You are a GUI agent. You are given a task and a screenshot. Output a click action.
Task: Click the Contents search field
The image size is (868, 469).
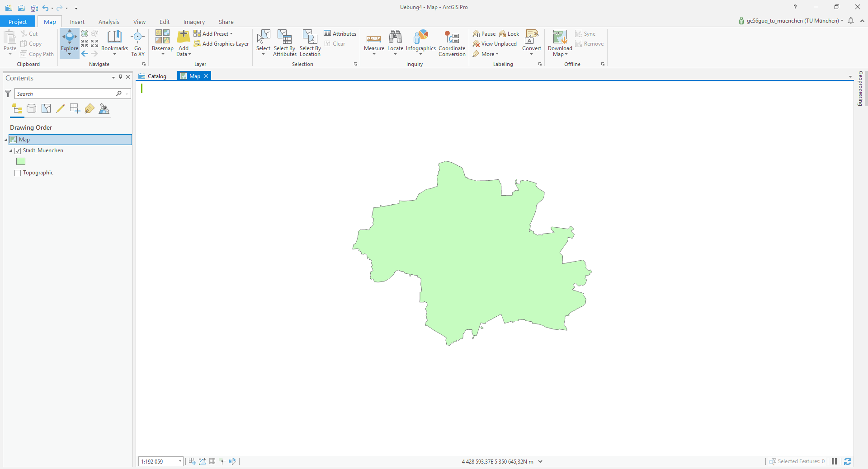click(x=66, y=94)
